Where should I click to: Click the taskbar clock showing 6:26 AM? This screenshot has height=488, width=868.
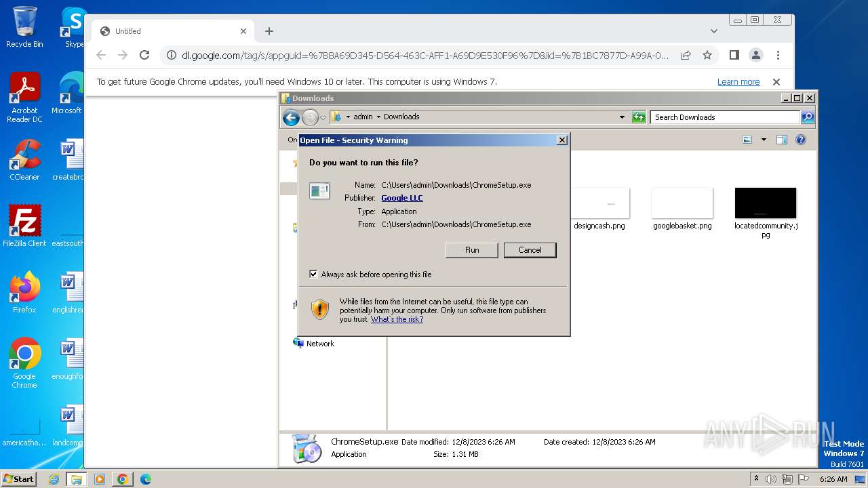tap(833, 479)
